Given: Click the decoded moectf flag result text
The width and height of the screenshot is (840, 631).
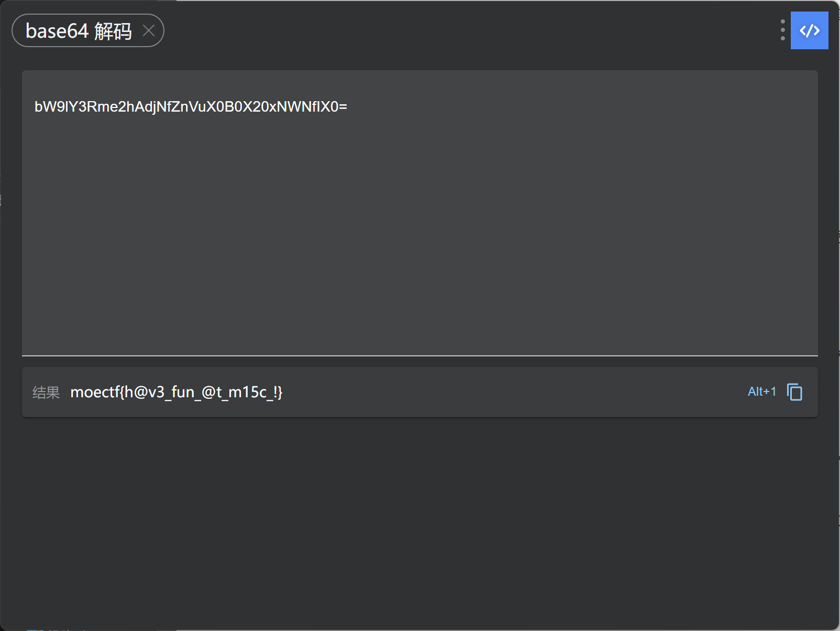Looking at the screenshot, I should (176, 392).
